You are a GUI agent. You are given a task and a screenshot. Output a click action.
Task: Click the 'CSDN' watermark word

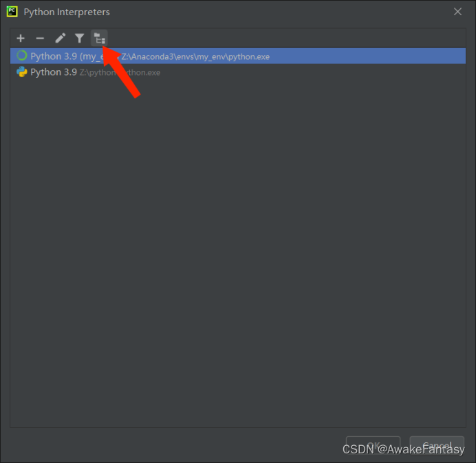pos(358,450)
